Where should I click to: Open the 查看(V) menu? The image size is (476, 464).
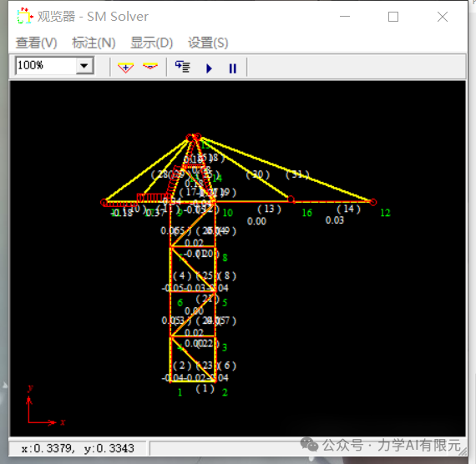pos(36,43)
